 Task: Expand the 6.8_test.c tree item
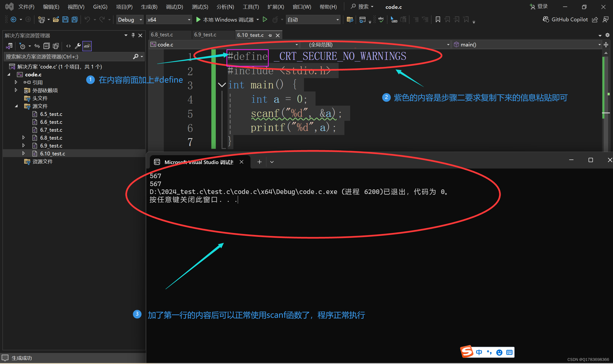point(23,137)
